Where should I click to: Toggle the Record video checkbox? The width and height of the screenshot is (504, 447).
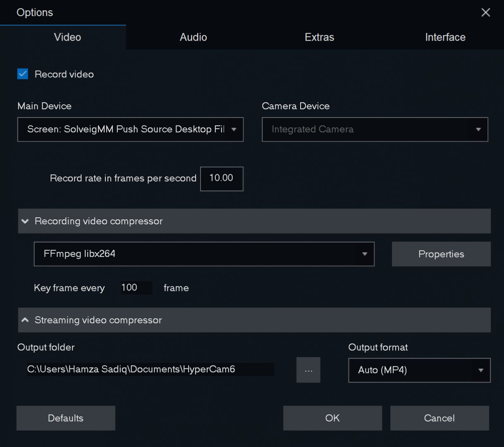click(x=23, y=74)
